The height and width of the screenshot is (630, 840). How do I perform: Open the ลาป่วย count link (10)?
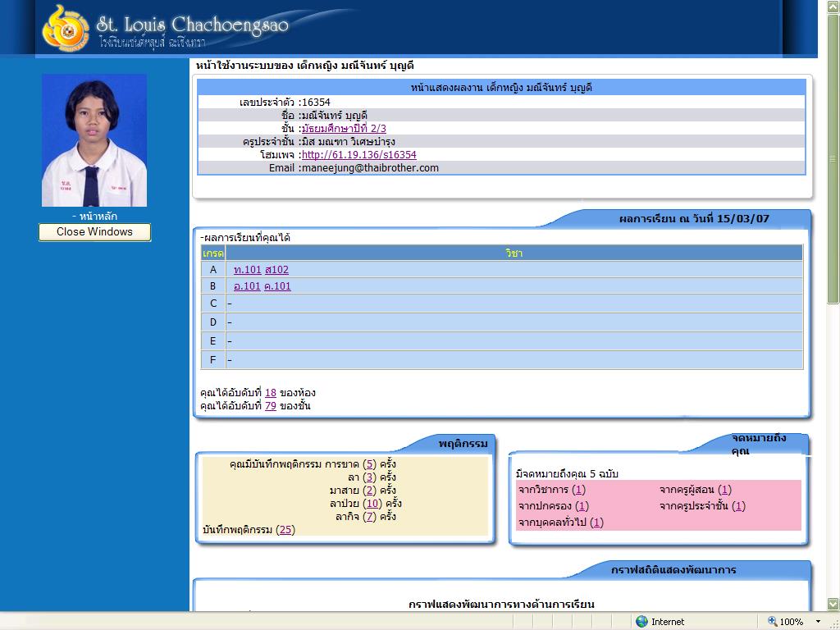tap(372, 504)
